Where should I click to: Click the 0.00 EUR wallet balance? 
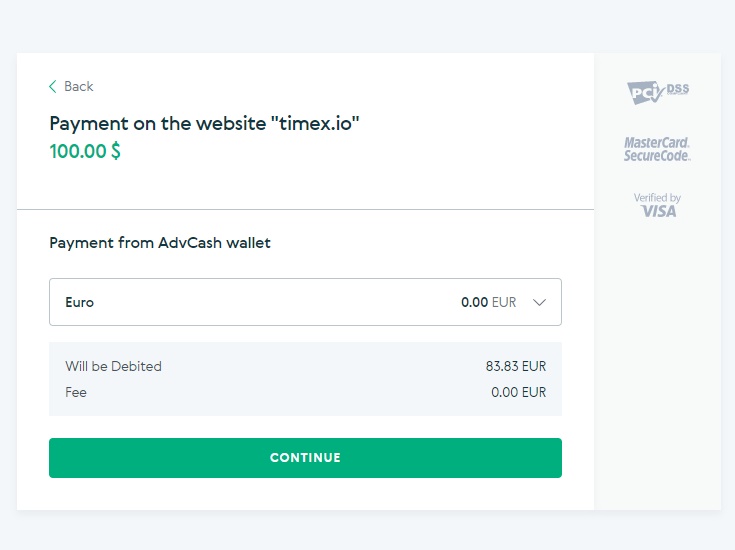pyautogui.click(x=488, y=302)
